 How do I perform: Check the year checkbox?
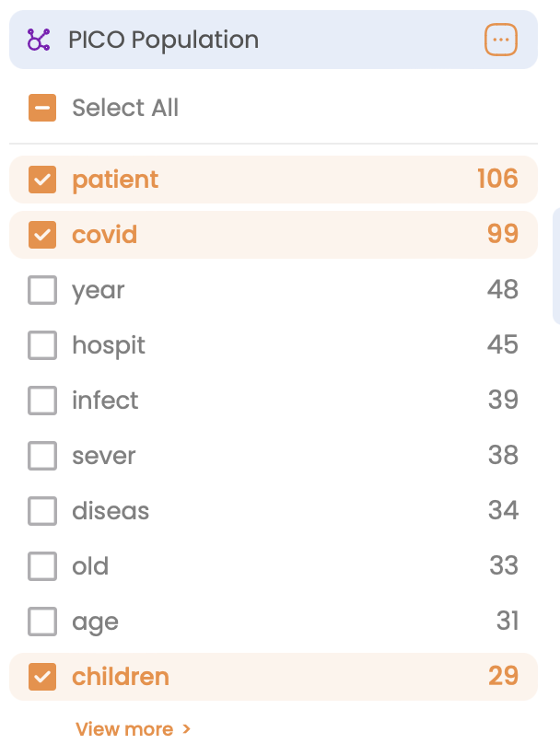click(x=42, y=290)
